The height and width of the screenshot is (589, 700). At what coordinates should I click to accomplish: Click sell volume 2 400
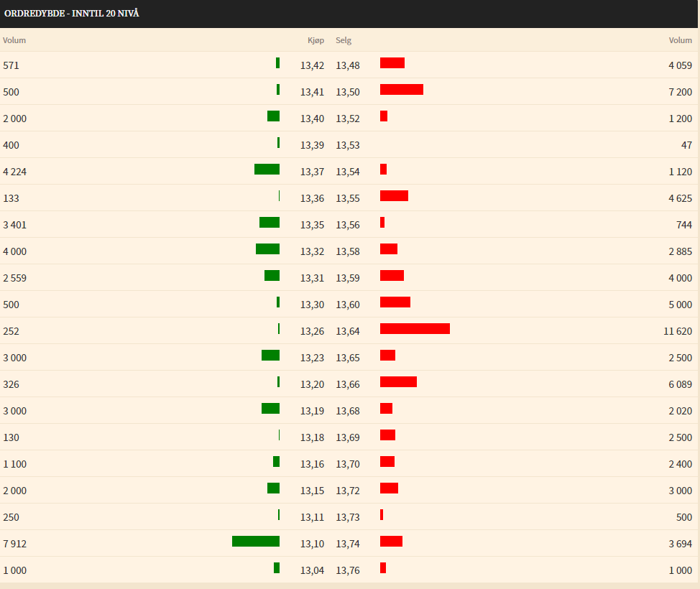[x=681, y=464]
